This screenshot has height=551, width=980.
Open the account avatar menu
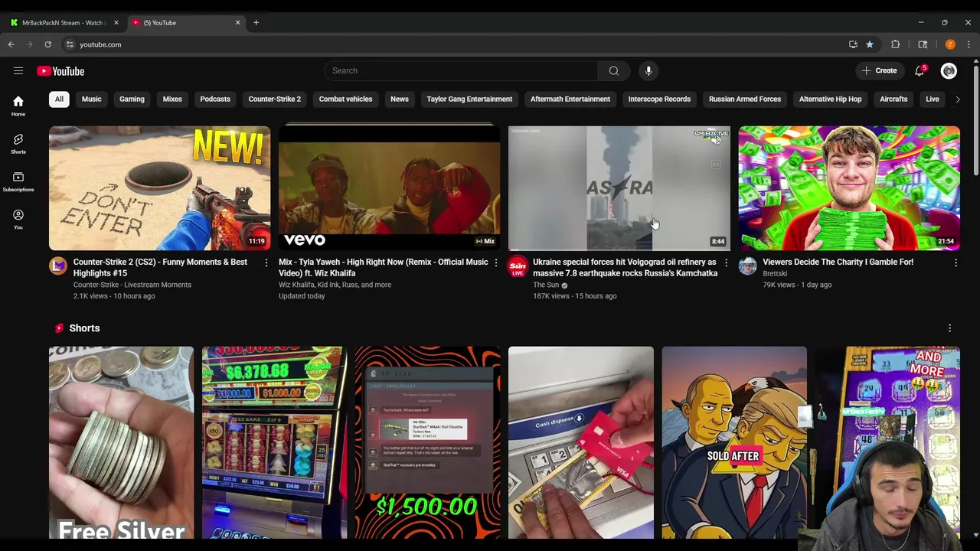click(x=949, y=71)
